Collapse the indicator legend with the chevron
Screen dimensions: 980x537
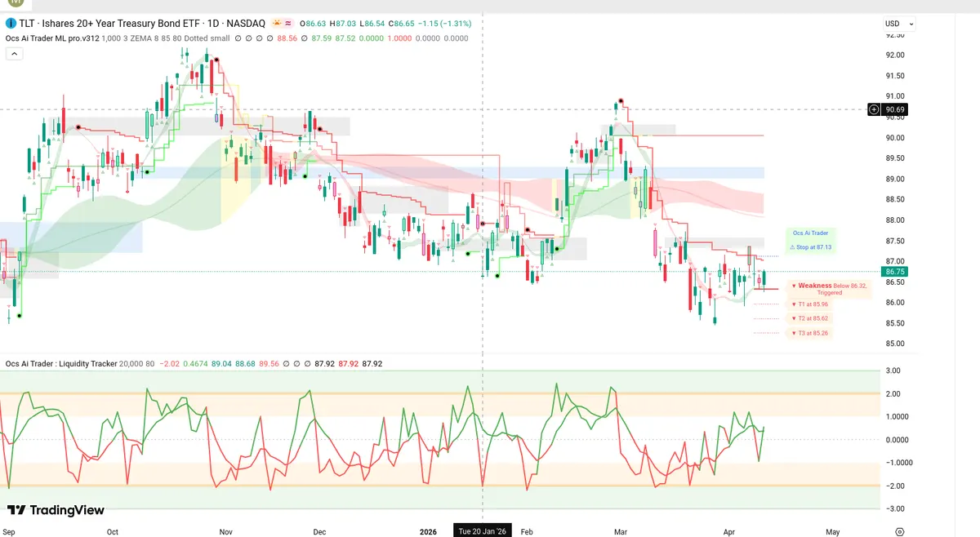[x=15, y=53]
